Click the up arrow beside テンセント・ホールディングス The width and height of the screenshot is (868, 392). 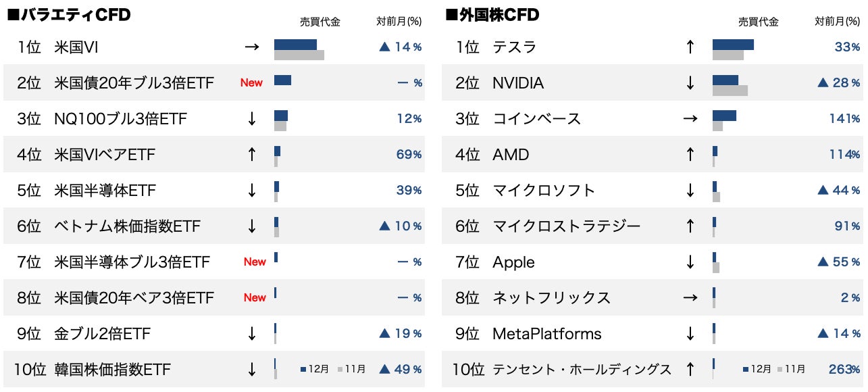[x=690, y=369]
